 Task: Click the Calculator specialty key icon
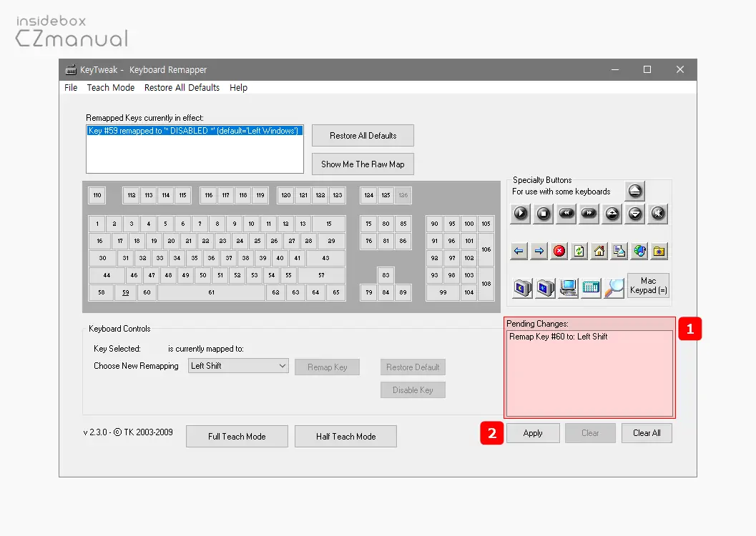591,287
